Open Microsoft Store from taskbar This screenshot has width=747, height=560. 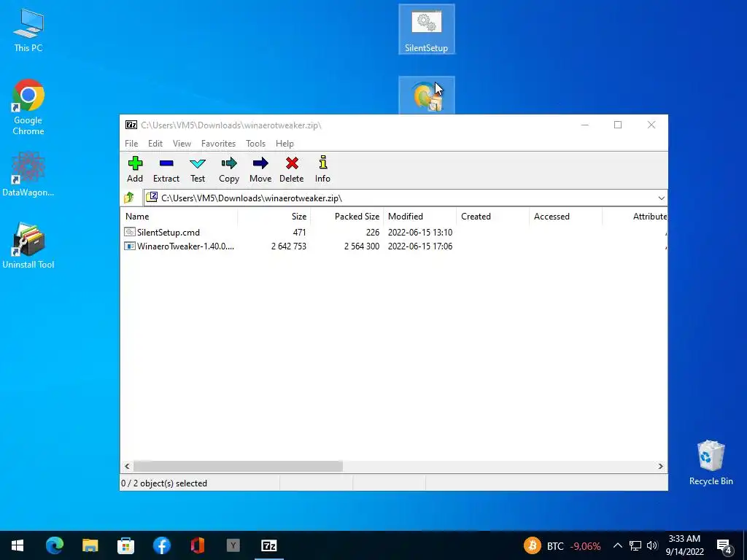pos(125,545)
